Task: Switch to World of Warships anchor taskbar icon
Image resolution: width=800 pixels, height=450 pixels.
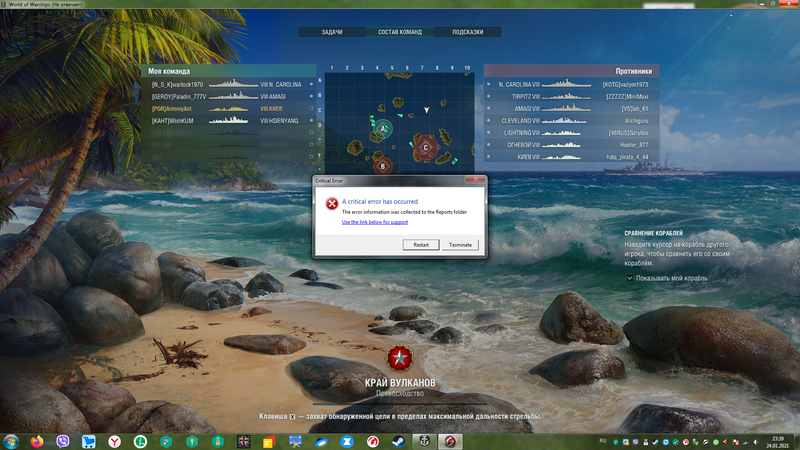Action: click(x=424, y=441)
